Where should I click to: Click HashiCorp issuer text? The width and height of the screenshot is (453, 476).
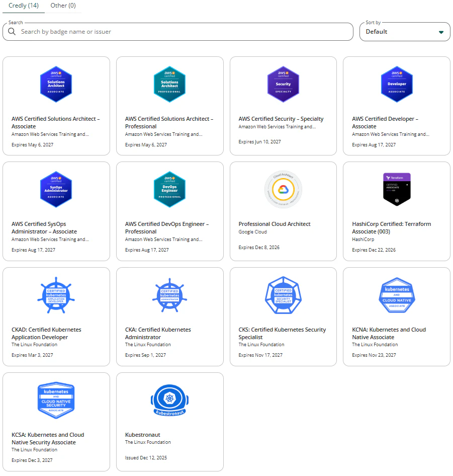coord(363,240)
